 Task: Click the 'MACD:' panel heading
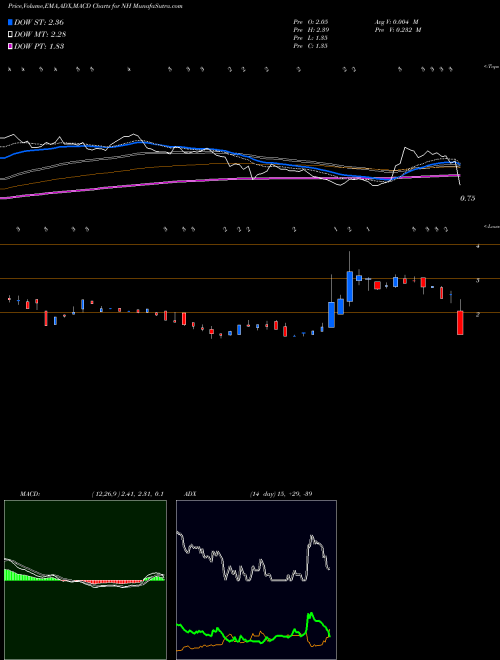point(30,494)
